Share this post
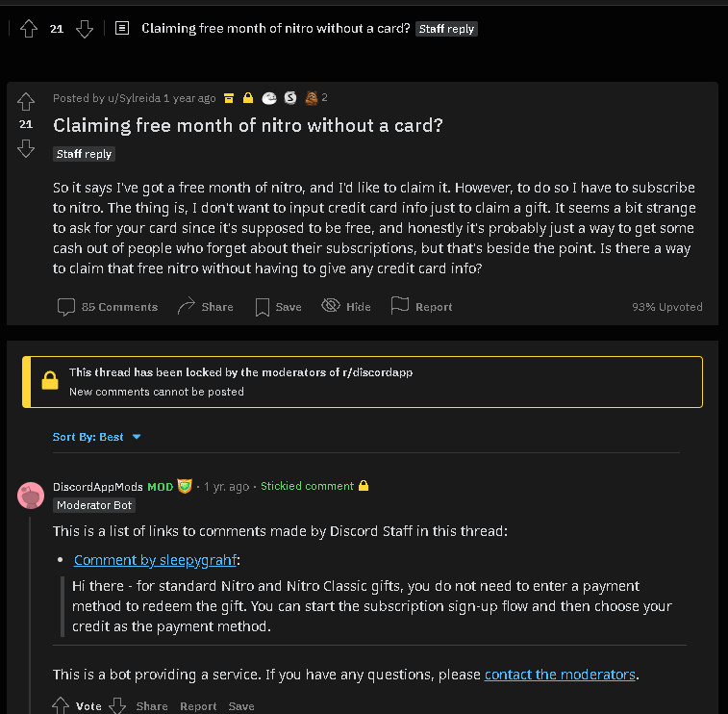Viewport: 728px width, 714px height. coord(205,307)
